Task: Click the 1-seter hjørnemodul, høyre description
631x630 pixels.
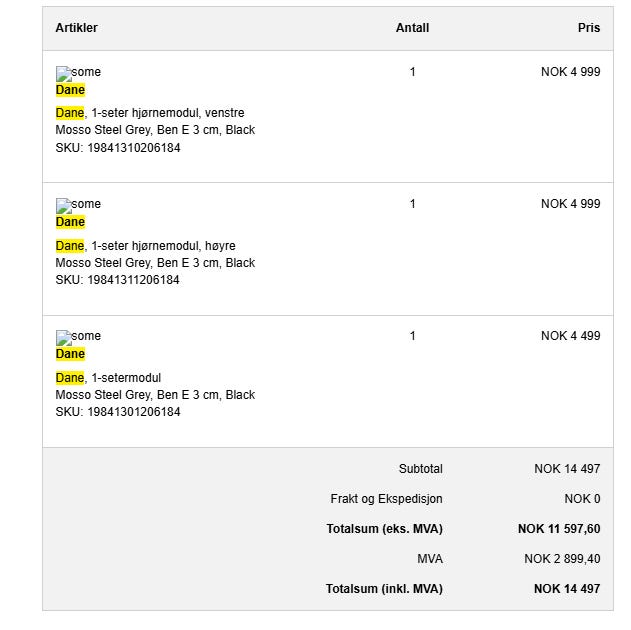Action: [162, 246]
